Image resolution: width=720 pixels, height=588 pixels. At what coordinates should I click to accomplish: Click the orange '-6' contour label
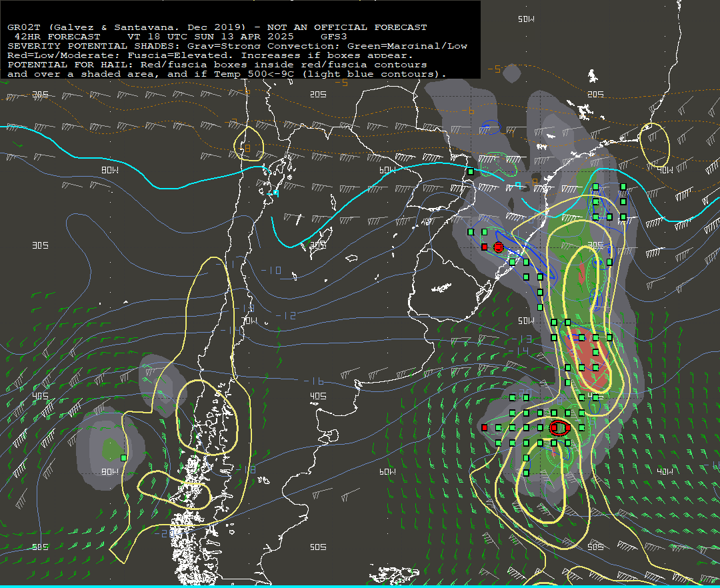(468, 111)
